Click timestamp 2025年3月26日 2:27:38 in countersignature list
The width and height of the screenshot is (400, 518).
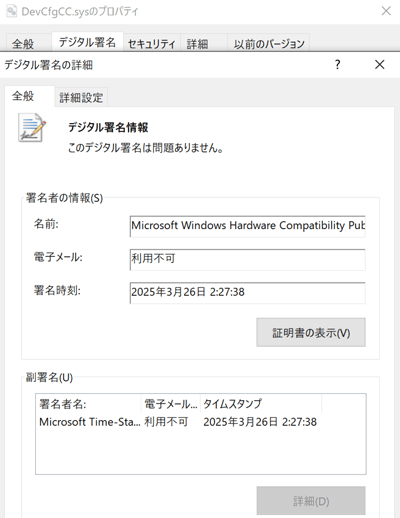click(260, 422)
